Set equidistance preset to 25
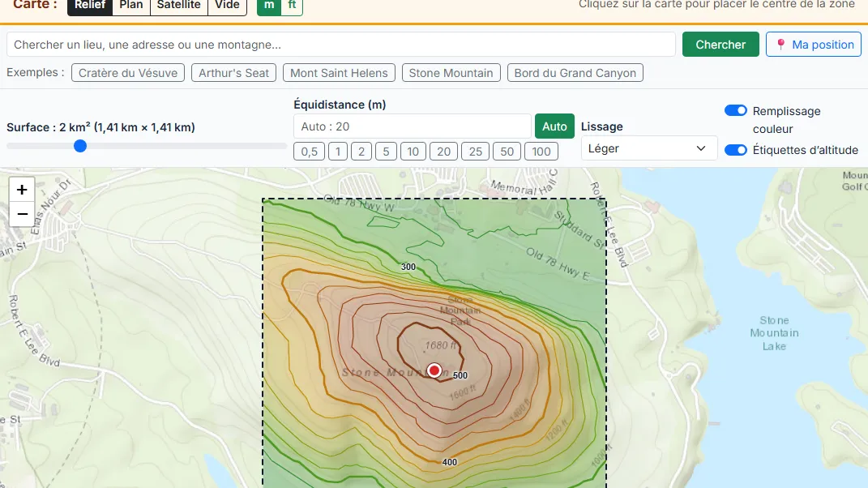Image resolution: width=868 pixels, height=488 pixels. point(476,152)
